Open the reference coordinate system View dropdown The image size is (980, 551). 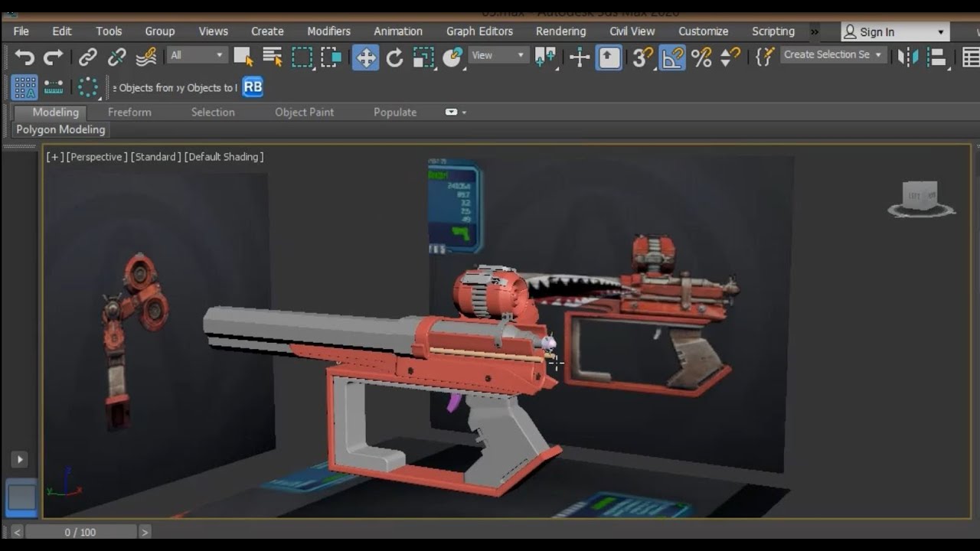498,55
